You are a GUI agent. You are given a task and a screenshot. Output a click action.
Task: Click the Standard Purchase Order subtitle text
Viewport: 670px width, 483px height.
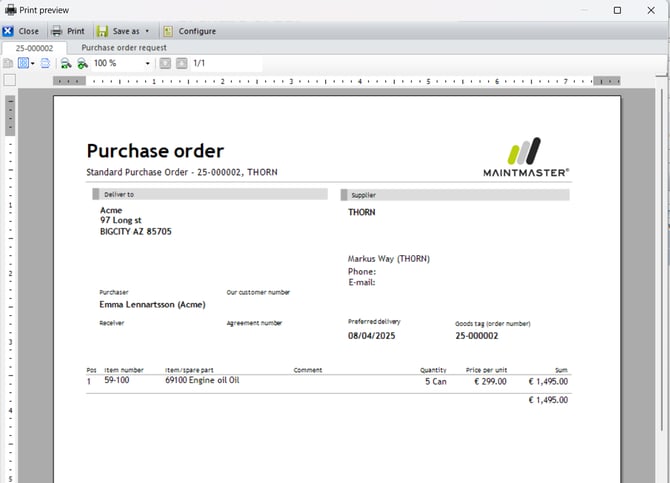182,172
